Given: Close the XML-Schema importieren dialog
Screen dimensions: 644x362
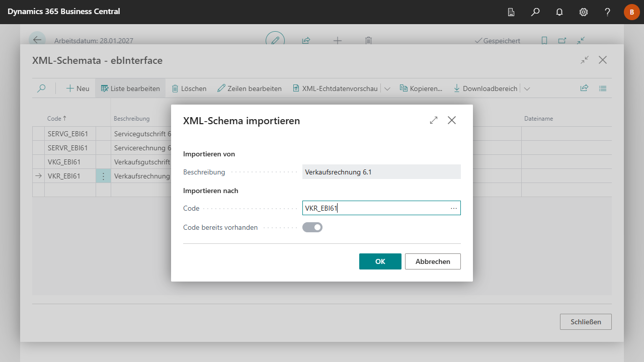Looking at the screenshot, I should (452, 121).
